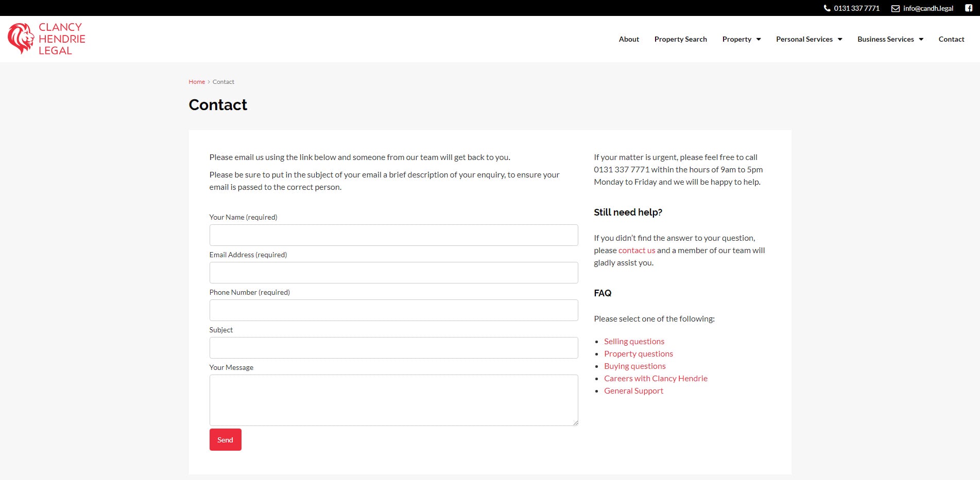Image resolution: width=980 pixels, height=480 pixels.
Task: Click inside the Your Message textarea
Action: click(x=393, y=400)
